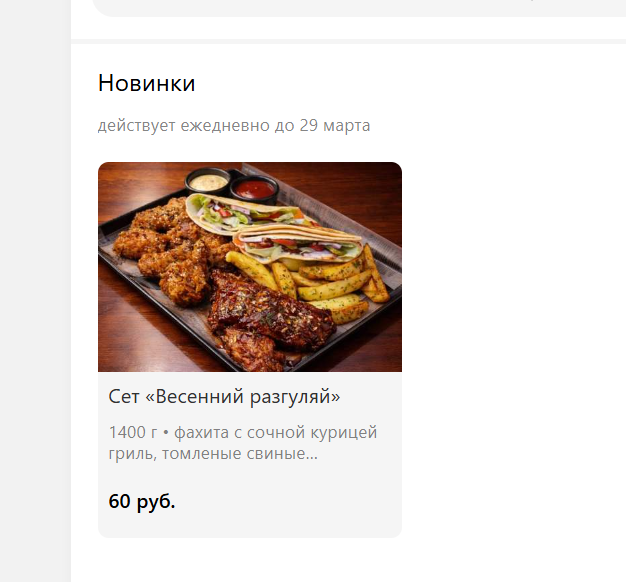Click the red ketchup cup in photo

tap(254, 188)
